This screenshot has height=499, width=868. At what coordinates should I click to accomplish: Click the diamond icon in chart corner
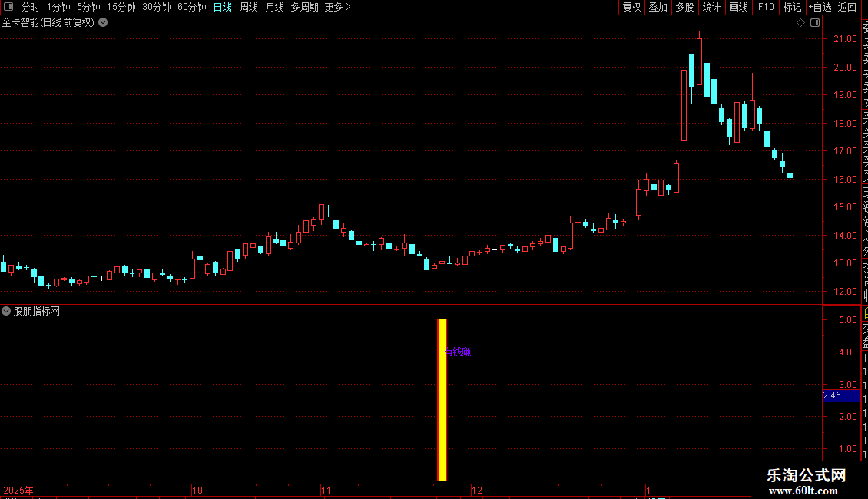point(800,23)
